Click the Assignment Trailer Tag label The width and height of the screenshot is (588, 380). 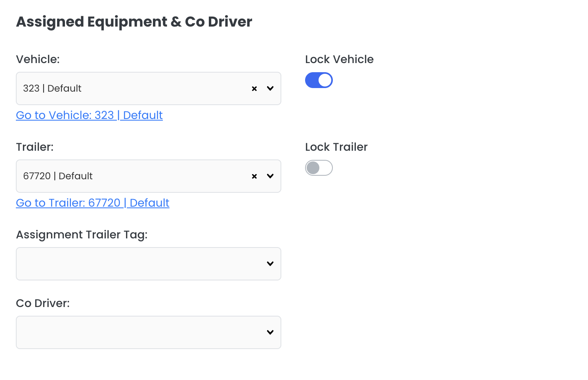click(82, 235)
